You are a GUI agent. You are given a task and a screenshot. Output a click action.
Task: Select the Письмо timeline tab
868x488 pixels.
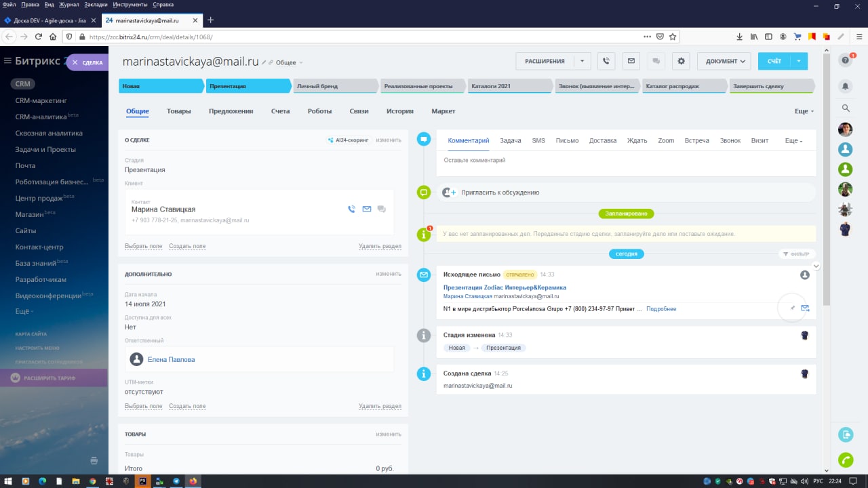click(x=567, y=141)
